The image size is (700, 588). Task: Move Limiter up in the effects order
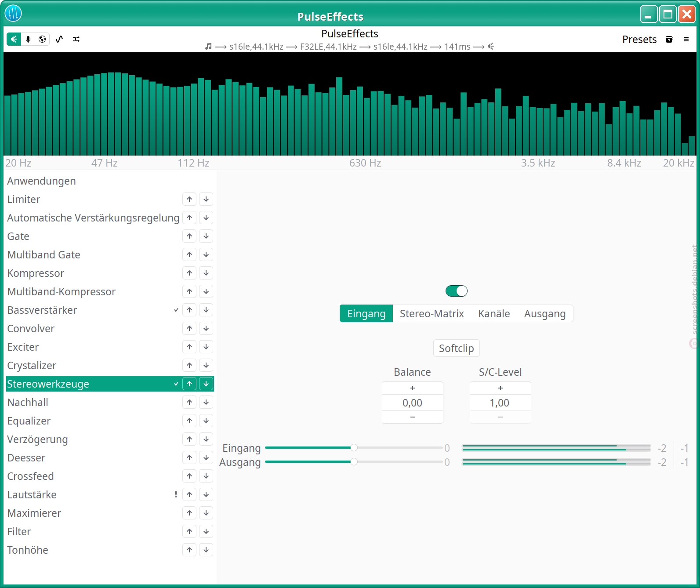[189, 199]
